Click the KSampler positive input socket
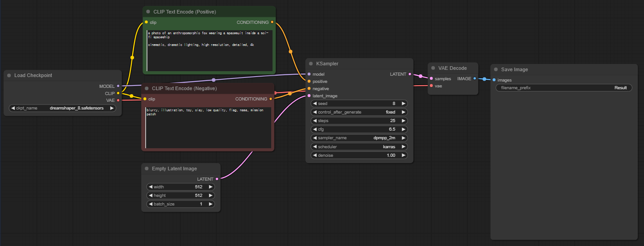644x246 pixels. point(309,81)
